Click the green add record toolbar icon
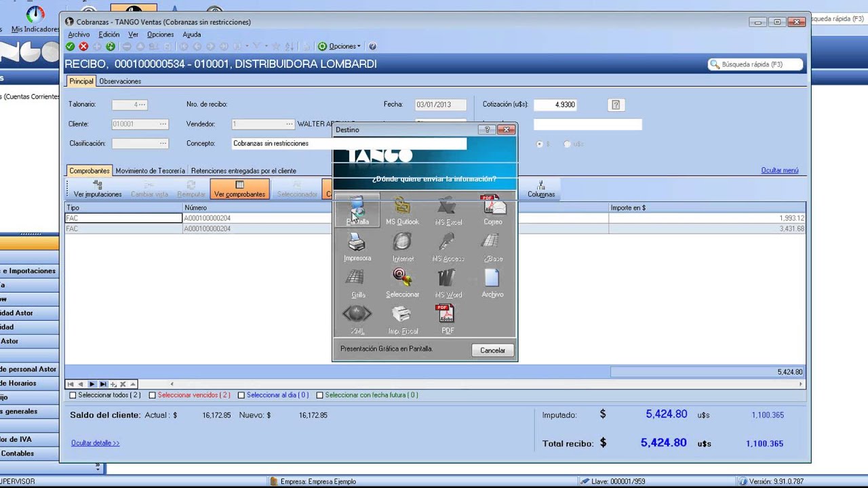Viewport: 868px width, 488px height. [x=111, y=47]
